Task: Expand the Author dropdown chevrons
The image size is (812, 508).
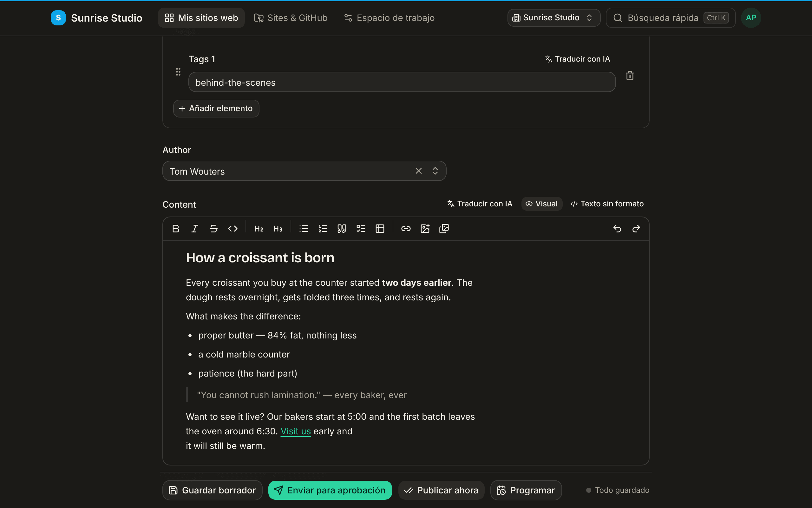Action: click(x=435, y=171)
